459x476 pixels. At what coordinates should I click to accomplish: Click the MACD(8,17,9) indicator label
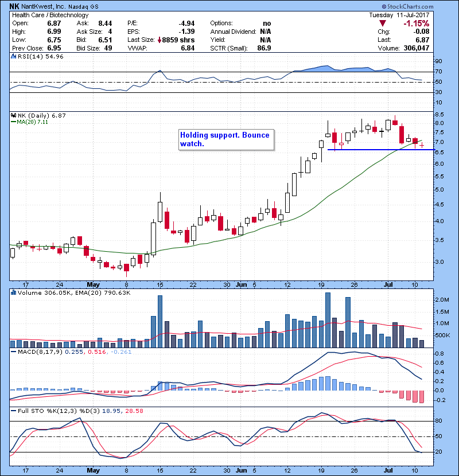[40, 352]
